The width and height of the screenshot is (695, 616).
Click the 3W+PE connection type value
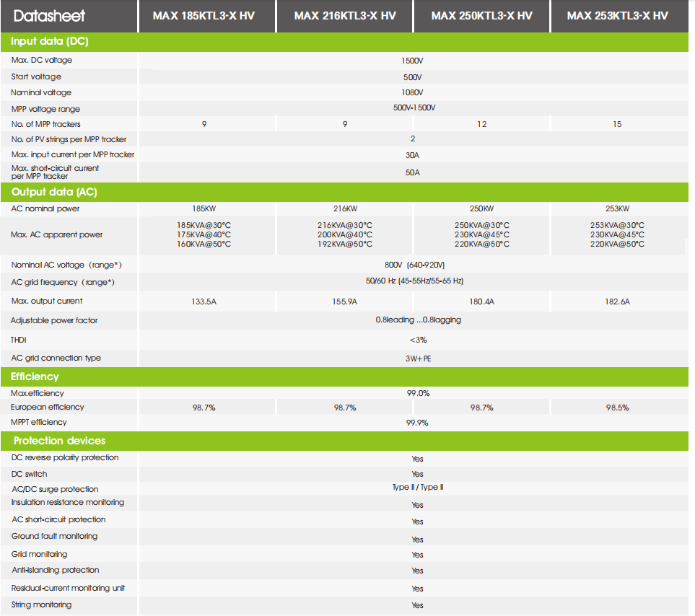click(x=419, y=358)
